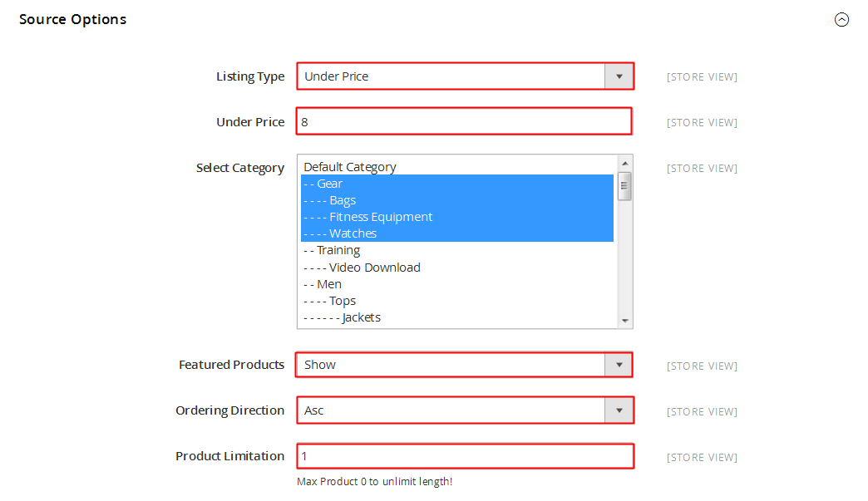Select the Gear category
This screenshot has width=868, height=501.
pyautogui.click(x=457, y=184)
